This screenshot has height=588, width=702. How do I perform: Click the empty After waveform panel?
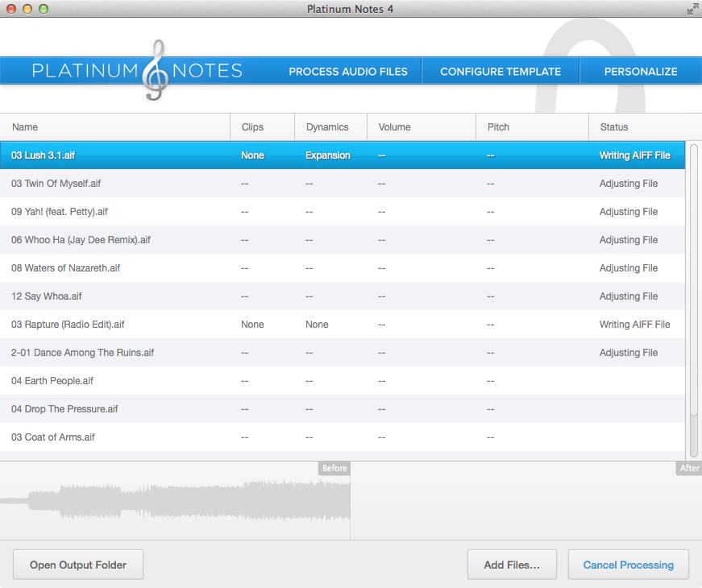point(526,500)
